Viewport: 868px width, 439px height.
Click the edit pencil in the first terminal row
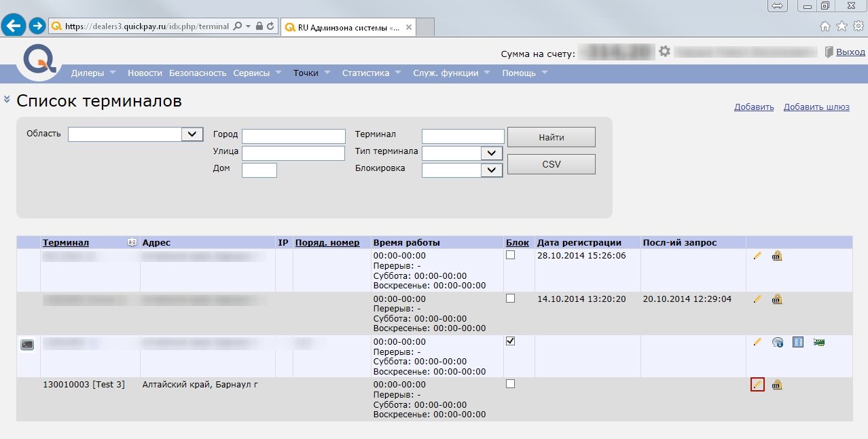757,256
